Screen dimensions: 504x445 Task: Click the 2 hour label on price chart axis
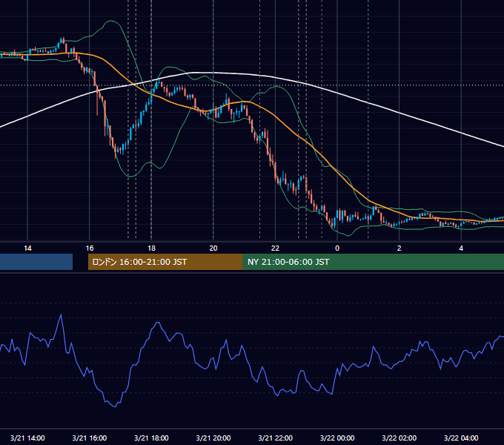coord(399,248)
